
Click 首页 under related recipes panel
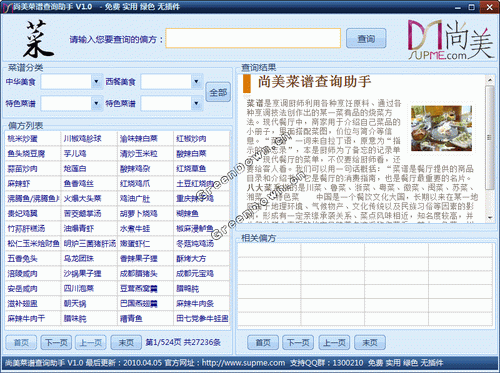pyautogui.click(x=263, y=342)
